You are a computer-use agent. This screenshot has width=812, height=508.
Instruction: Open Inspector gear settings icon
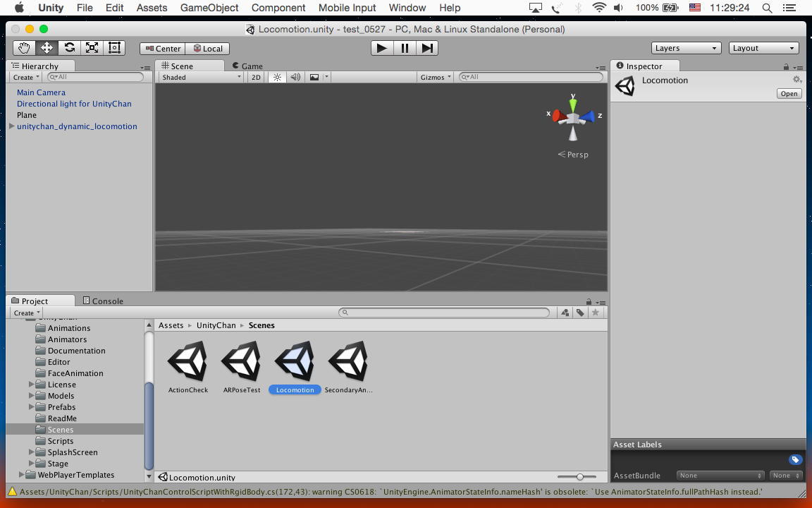tap(797, 80)
